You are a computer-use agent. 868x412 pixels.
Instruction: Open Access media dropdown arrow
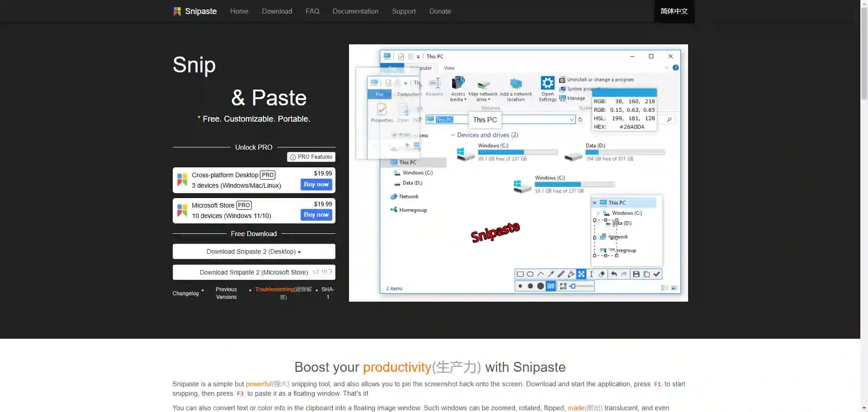[465, 99]
